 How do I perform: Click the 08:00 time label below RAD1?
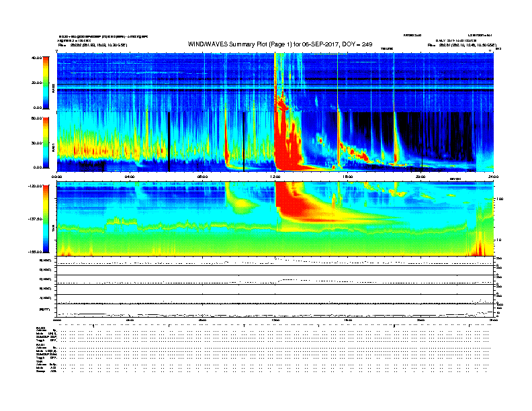point(202,177)
